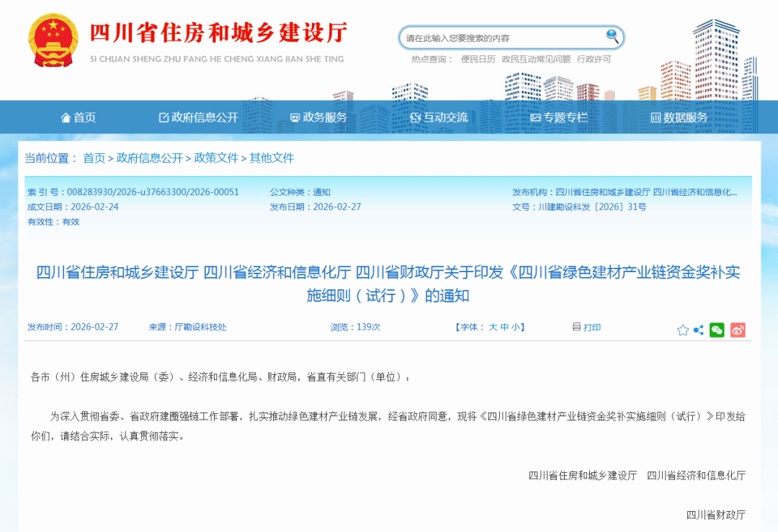
Task: Set font size to 大 (large)
Action: [x=493, y=328]
